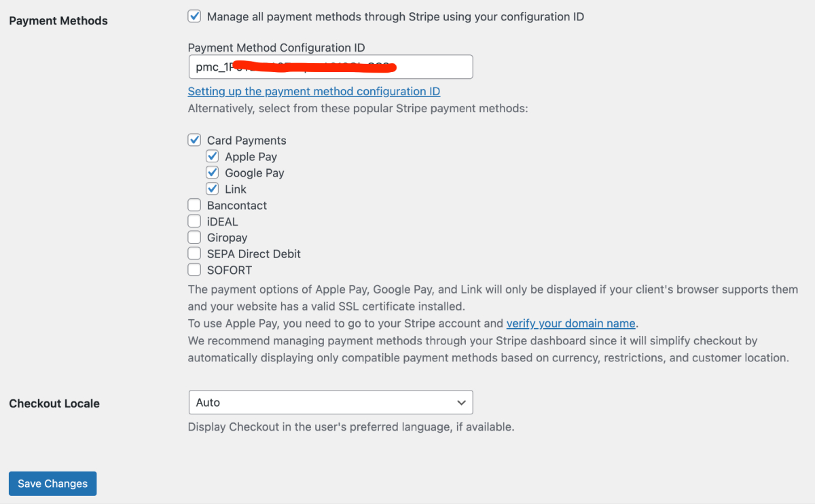Viewport: 815px width, 504px height.
Task: Toggle the Card Payments checkbox
Action: (195, 140)
